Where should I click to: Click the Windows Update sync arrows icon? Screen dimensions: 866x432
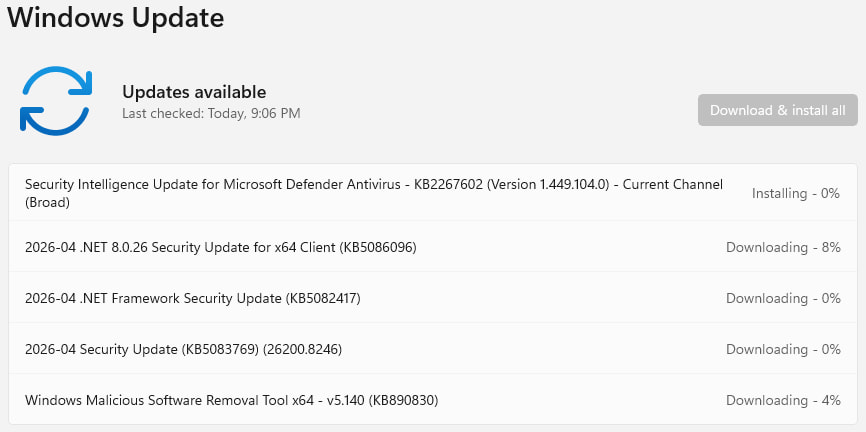[x=55, y=100]
